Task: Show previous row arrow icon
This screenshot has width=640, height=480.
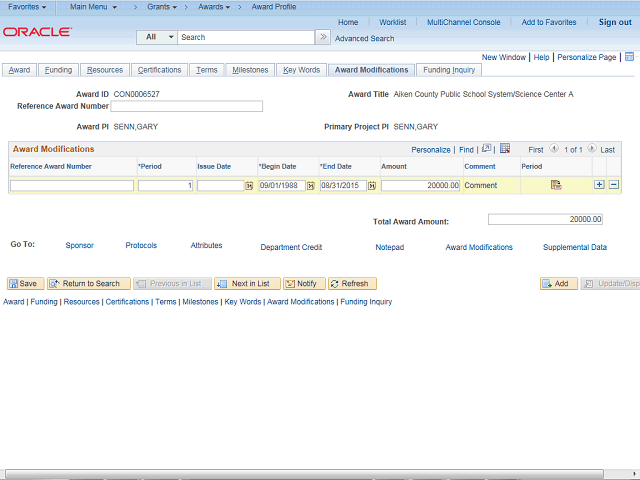Action: click(553, 148)
